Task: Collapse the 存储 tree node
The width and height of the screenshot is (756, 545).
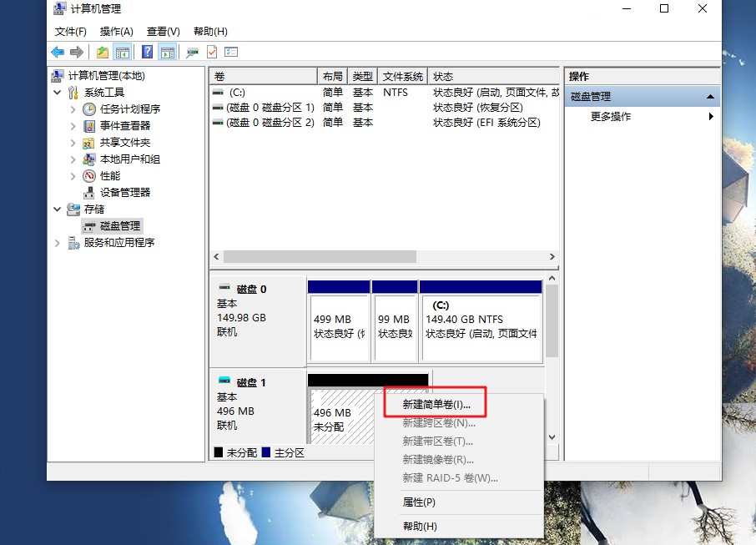Action: pyautogui.click(x=58, y=209)
